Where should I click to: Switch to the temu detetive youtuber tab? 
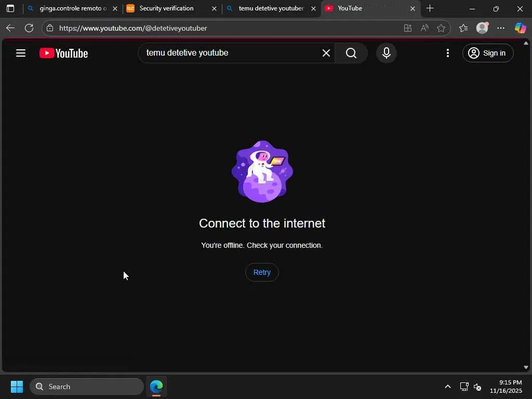coord(270,8)
